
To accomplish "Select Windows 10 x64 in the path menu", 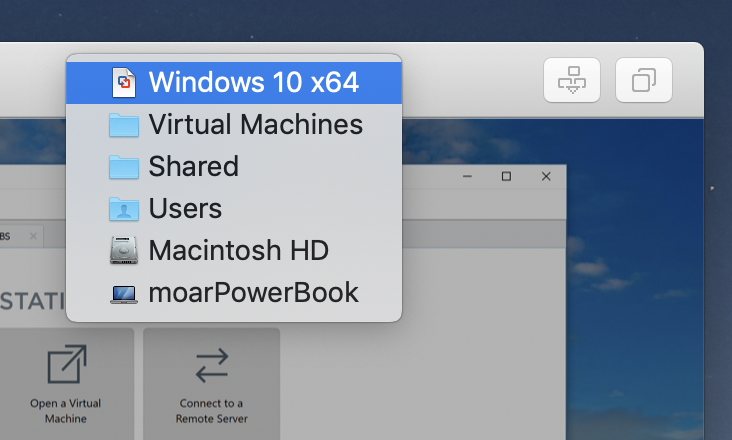I will point(253,82).
